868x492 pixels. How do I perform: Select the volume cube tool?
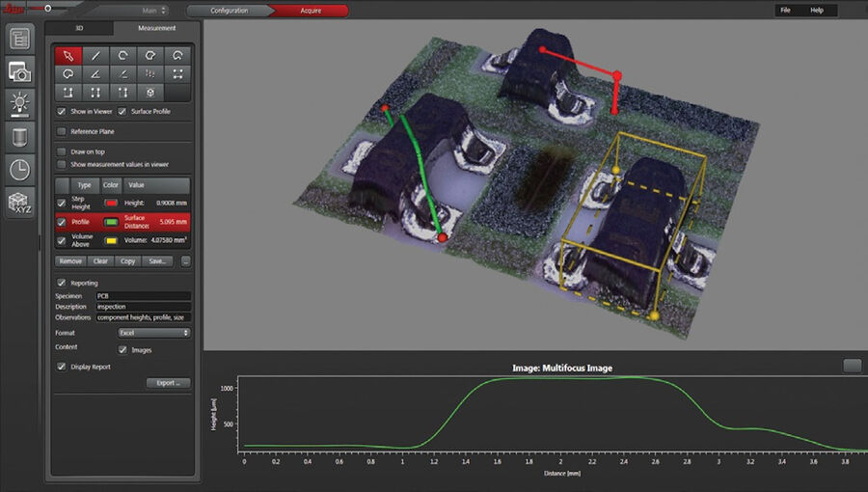[x=150, y=93]
